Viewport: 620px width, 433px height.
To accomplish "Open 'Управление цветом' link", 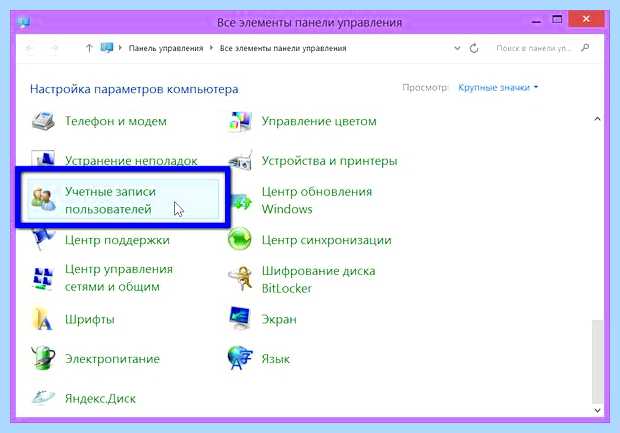I will point(319,121).
